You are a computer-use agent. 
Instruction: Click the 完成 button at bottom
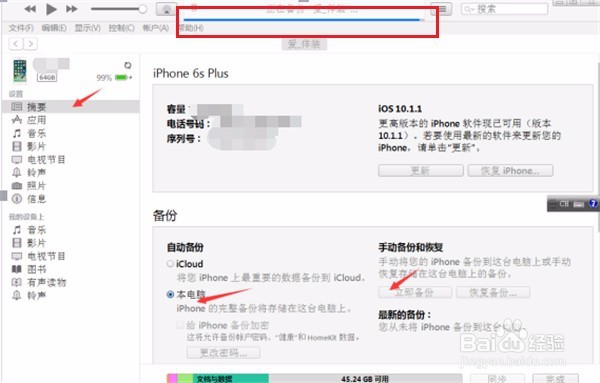point(555,379)
